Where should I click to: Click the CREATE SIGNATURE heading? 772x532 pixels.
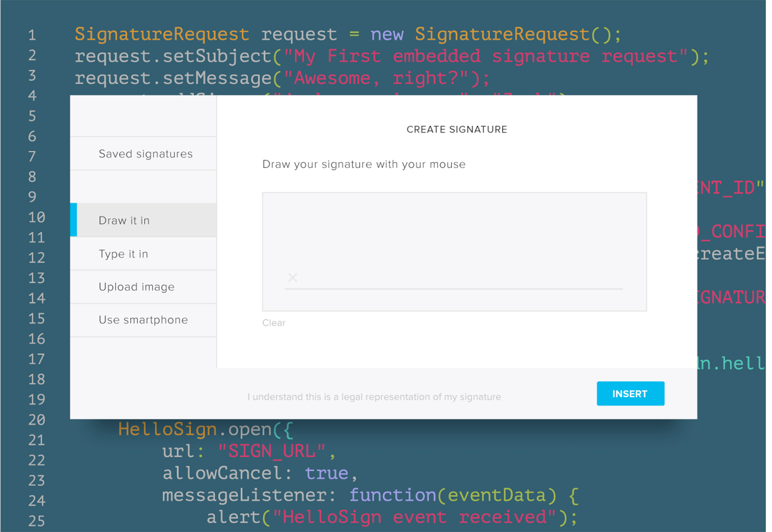point(457,130)
